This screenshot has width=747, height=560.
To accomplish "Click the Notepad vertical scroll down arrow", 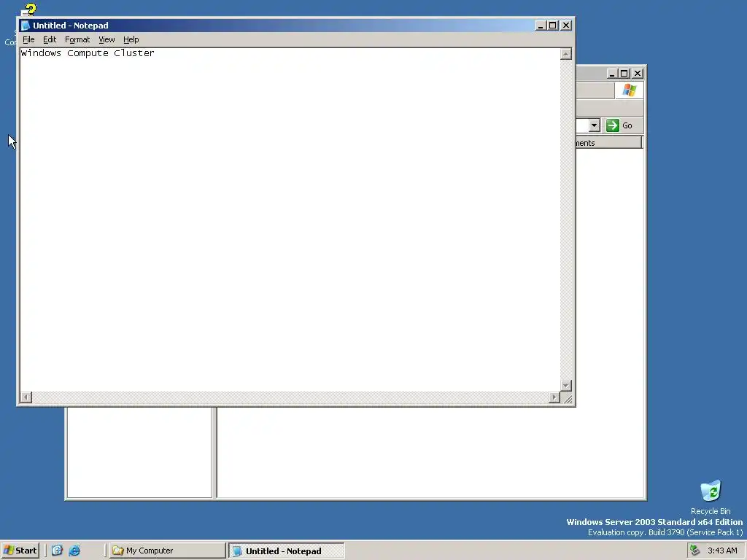I will click(x=566, y=385).
